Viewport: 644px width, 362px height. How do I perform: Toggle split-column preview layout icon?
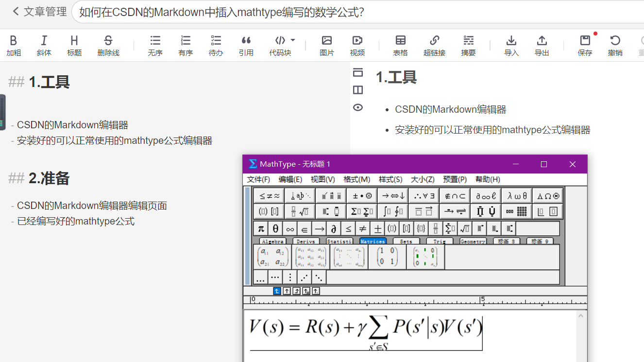click(358, 90)
